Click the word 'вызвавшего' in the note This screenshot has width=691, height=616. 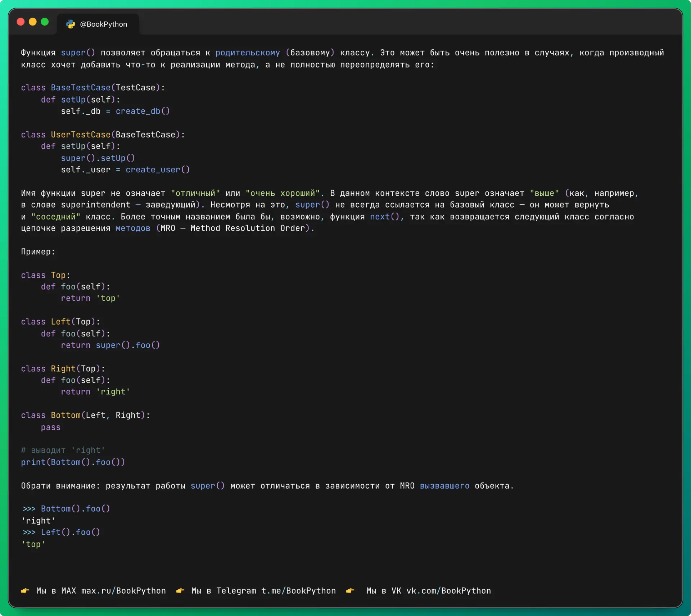tap(444, 486)
